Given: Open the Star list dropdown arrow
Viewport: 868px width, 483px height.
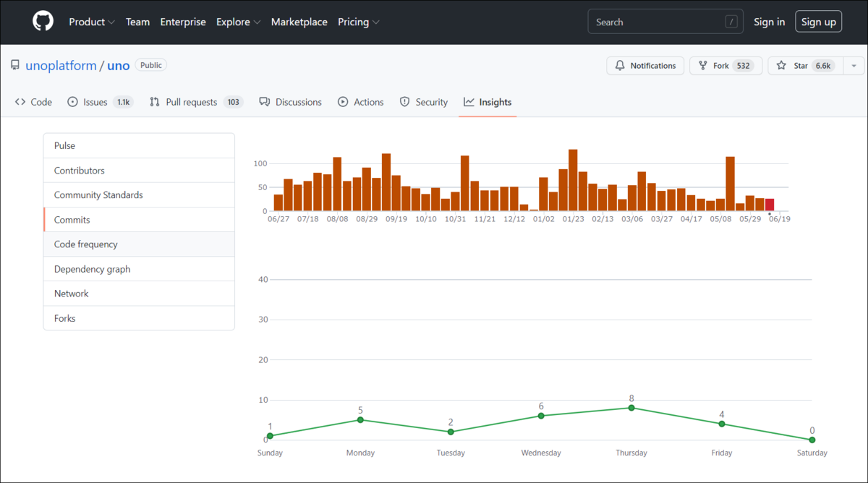Looking at the screenshot, I should point(854,66).
